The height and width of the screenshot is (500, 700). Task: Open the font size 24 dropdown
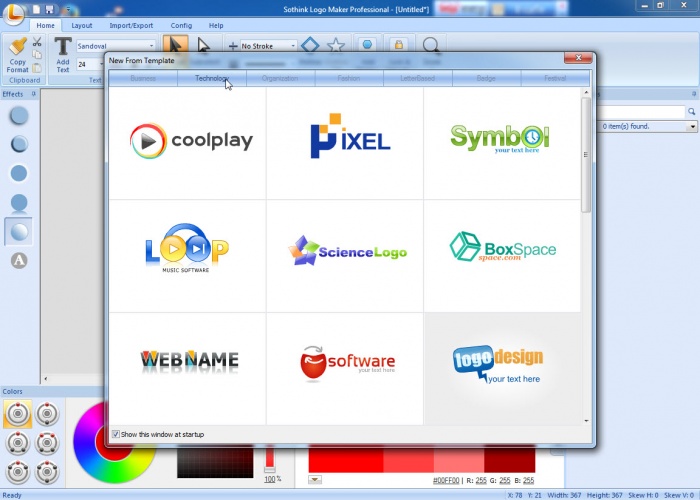click(x=101, y=64)
